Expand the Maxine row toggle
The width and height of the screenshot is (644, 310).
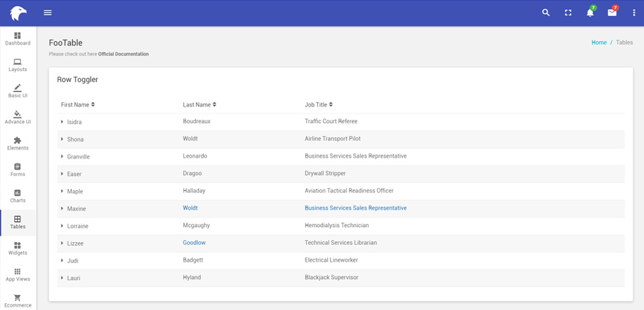click(62, 209)
